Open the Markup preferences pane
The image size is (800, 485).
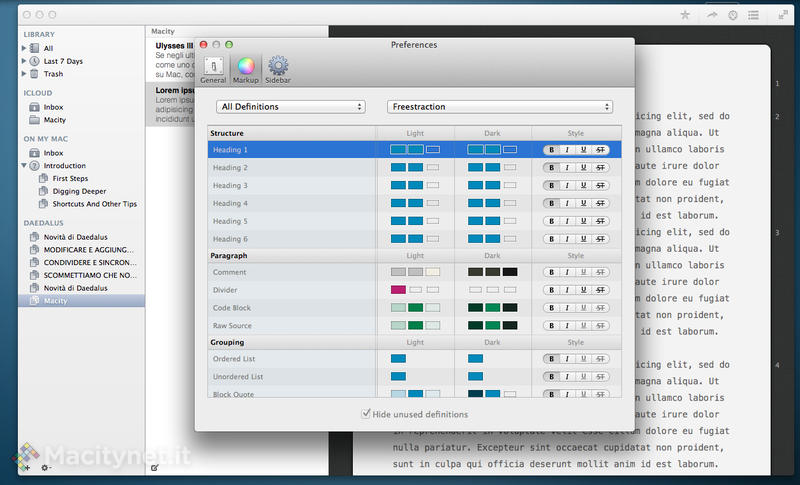(x=245, y=70)
